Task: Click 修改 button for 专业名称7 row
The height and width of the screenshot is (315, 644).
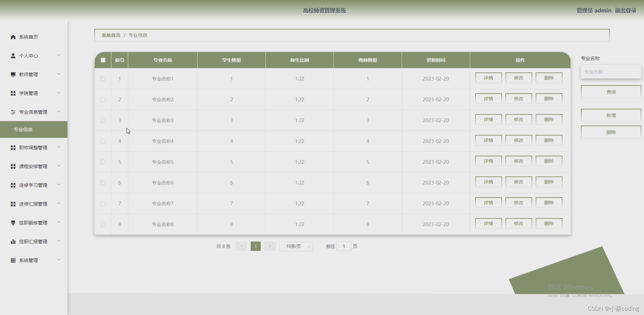Action: click(x=518, y=203)
